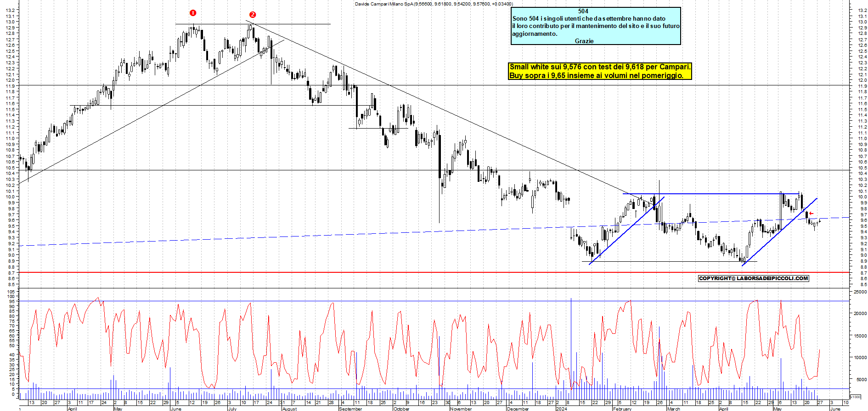Select the 'August' label on the time axis
Screen dimensions: 868x411
point(289,409)
